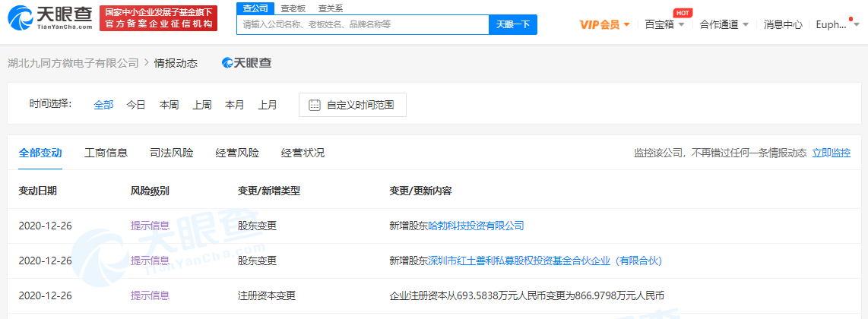Click 股东变更 in 深圳市红土善利 row
This screenshot has height=319, width=868.
click(258, 261)
